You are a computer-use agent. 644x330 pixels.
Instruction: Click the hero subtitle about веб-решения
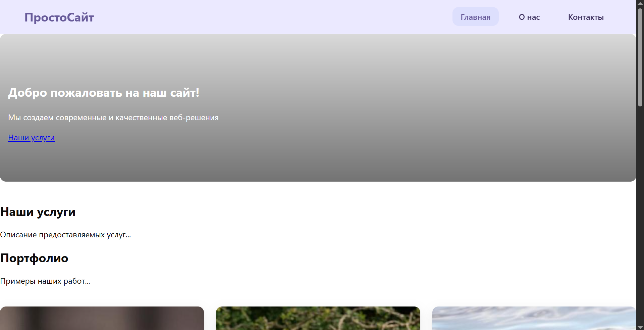[113, 117]
